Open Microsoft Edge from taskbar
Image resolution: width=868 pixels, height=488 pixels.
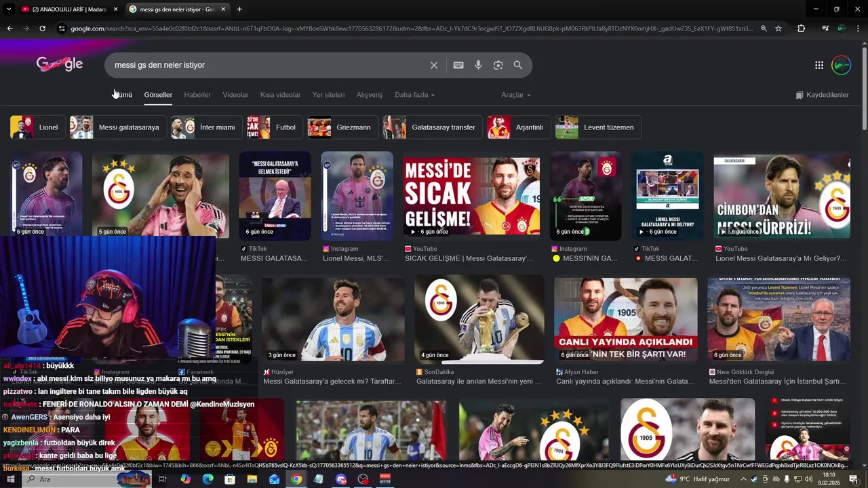pos(208,479)
